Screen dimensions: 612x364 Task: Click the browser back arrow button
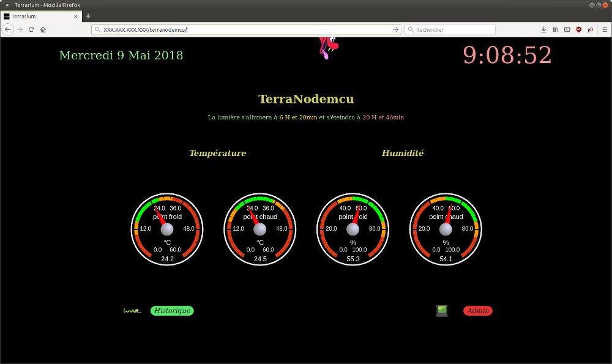(x=8, y=29)
